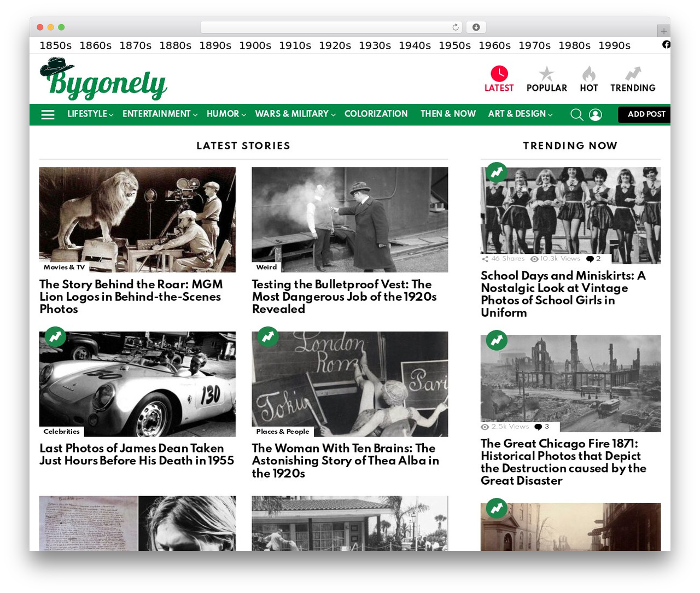
Task: Click the browser reload icon
Action: click(x=456, y=27)
